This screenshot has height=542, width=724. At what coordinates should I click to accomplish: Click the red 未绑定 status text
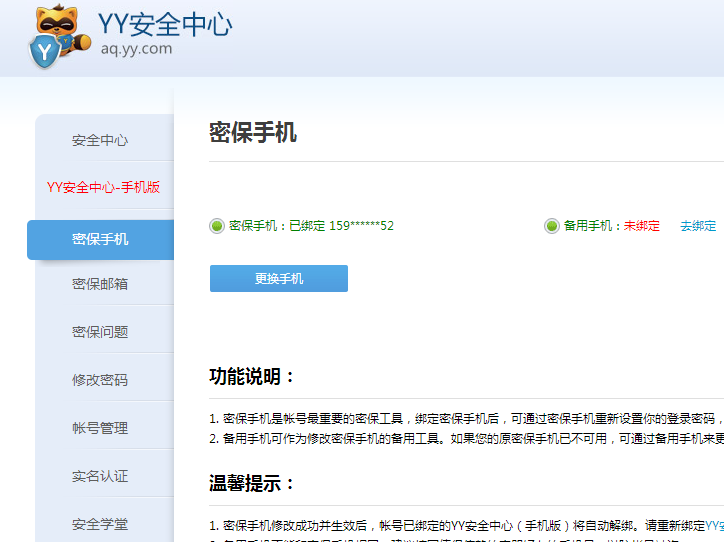pyautogui.click(x=642, y=226)
